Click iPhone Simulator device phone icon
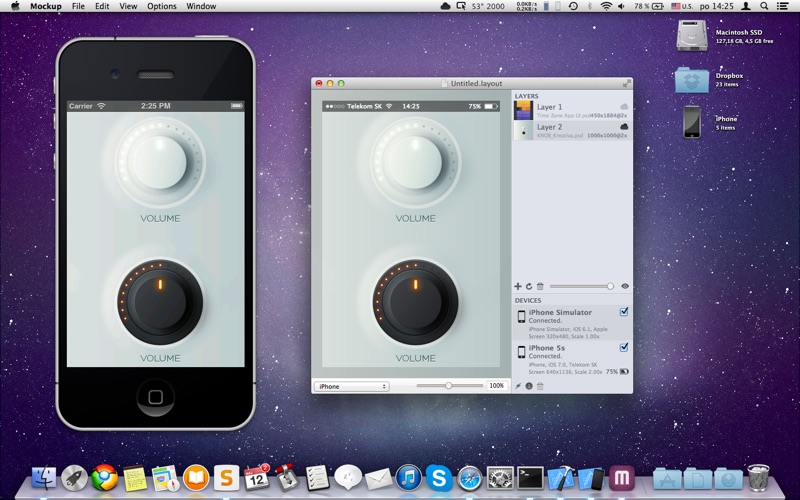Screen dimensions: 800x500 point(521,316)
